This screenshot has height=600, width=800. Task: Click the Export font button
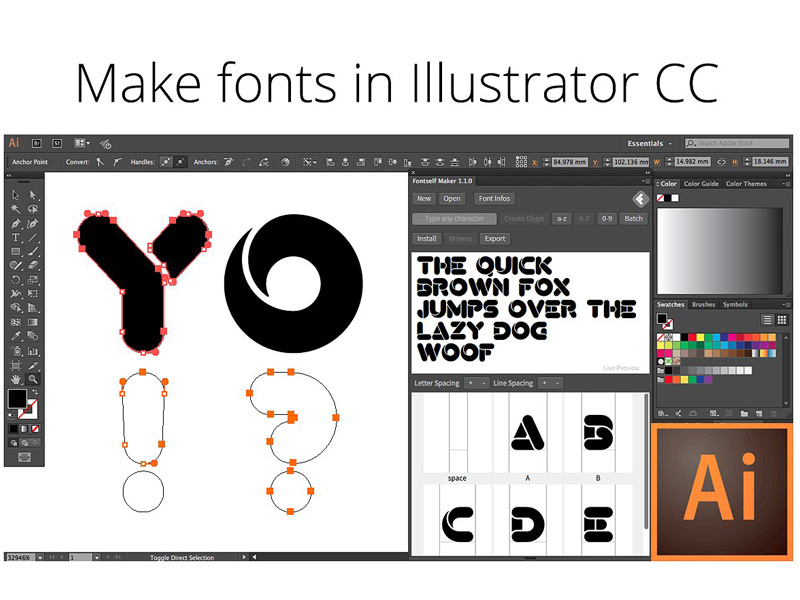494,238
